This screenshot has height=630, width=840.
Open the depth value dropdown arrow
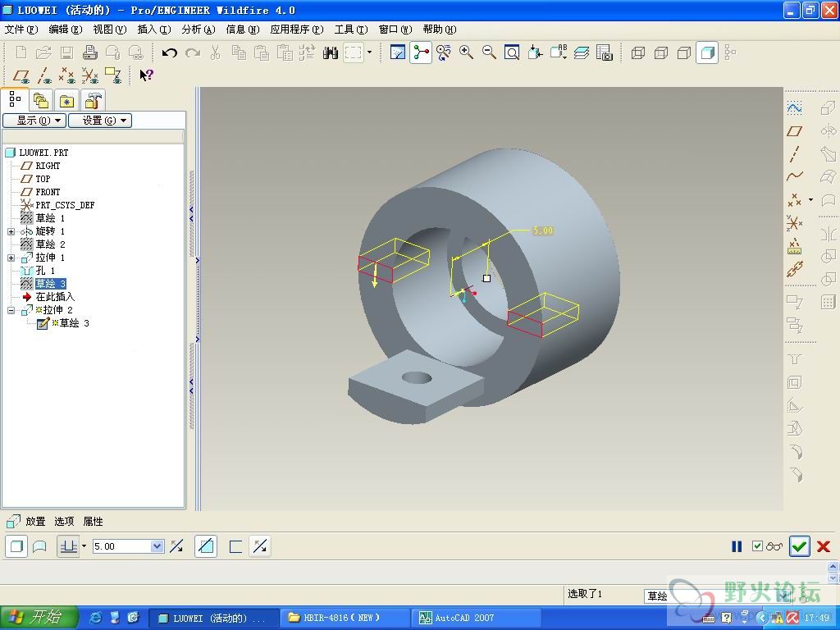157,546
